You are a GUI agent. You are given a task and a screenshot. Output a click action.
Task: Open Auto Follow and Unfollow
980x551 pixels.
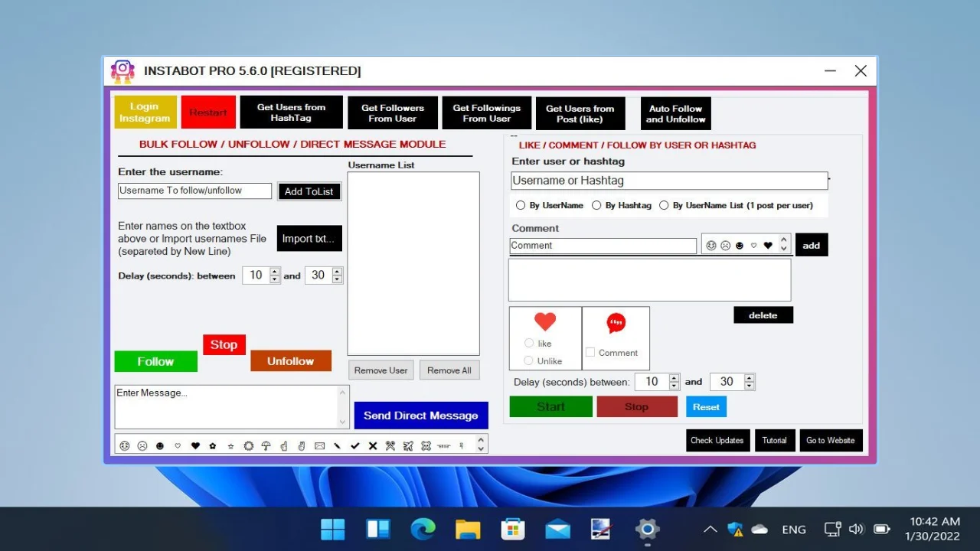point(676,113)
